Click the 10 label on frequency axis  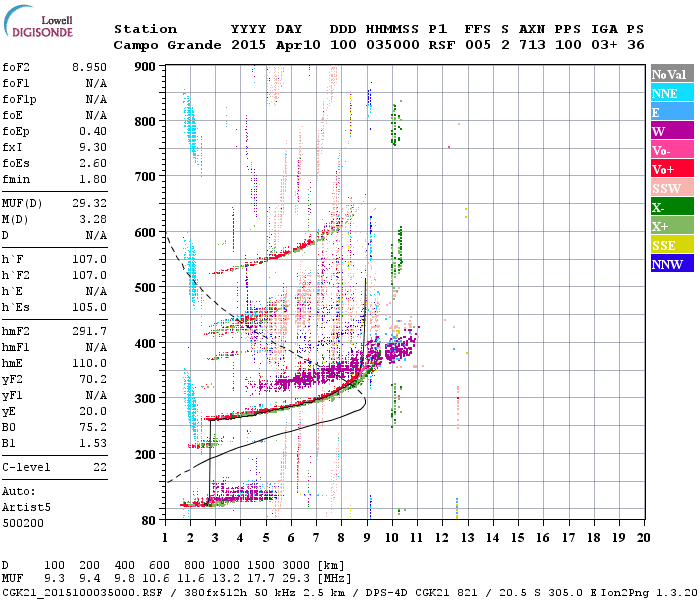[x=392, y=538]
